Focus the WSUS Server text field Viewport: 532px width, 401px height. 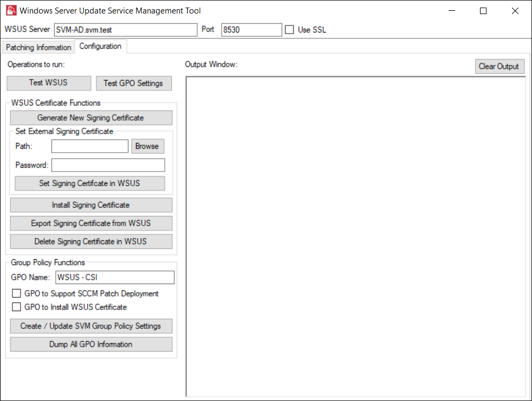(125, 30)
